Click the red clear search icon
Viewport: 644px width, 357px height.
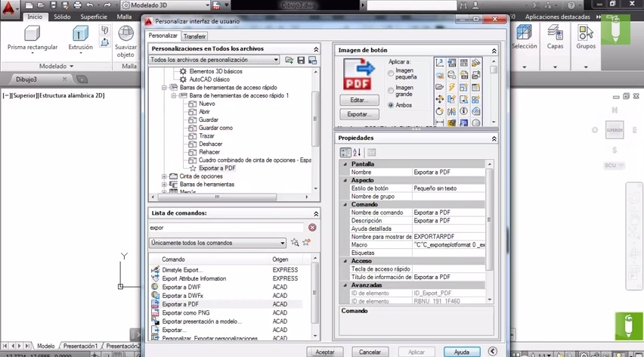pyautogui.click(x=312, y=228)
